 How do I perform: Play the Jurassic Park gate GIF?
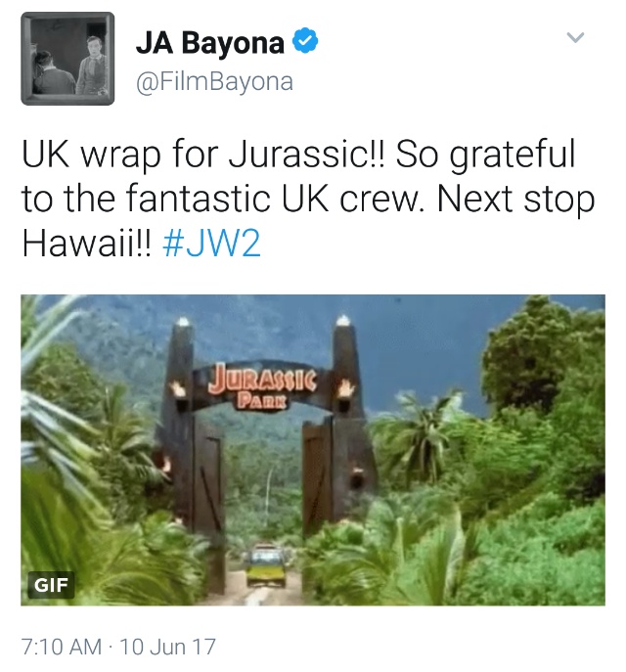tap(313, 450)
